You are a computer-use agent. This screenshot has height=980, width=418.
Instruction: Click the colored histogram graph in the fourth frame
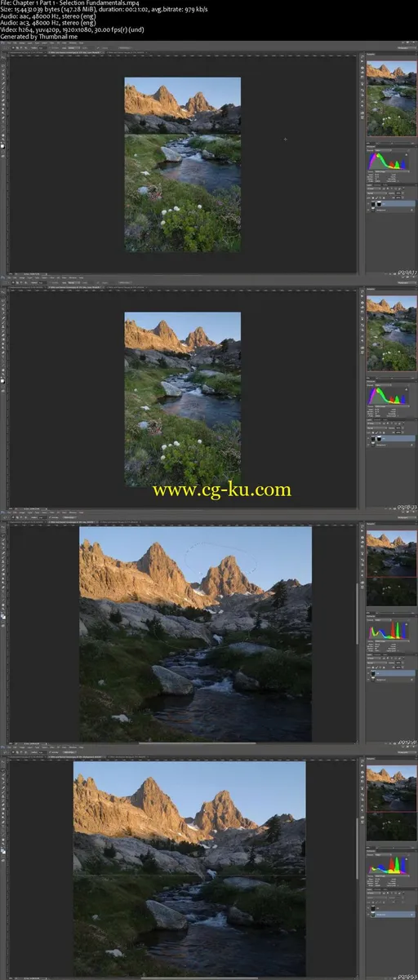click(389, 866)
